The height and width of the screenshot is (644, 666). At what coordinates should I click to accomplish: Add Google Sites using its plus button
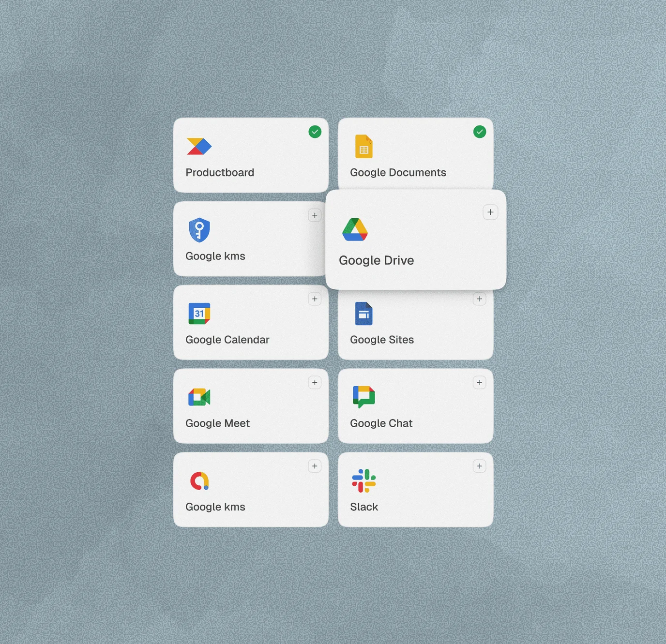click(x=480, y=299)
